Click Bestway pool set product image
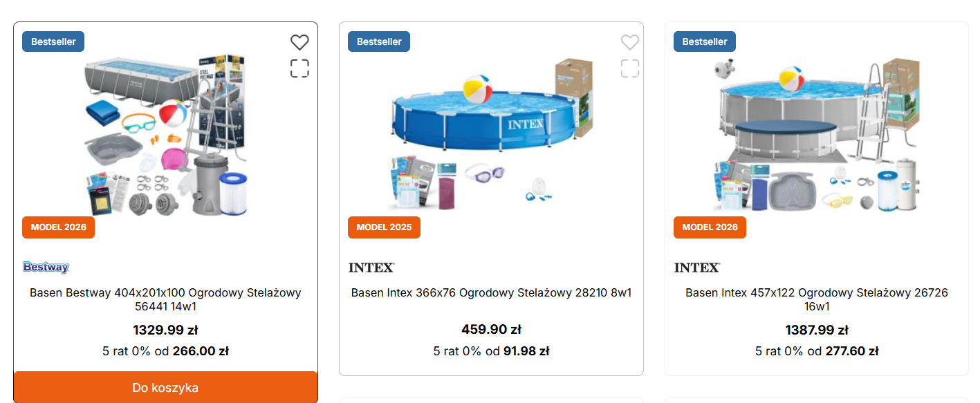Viewport: 980px width, 403px height. coord(166,135)
